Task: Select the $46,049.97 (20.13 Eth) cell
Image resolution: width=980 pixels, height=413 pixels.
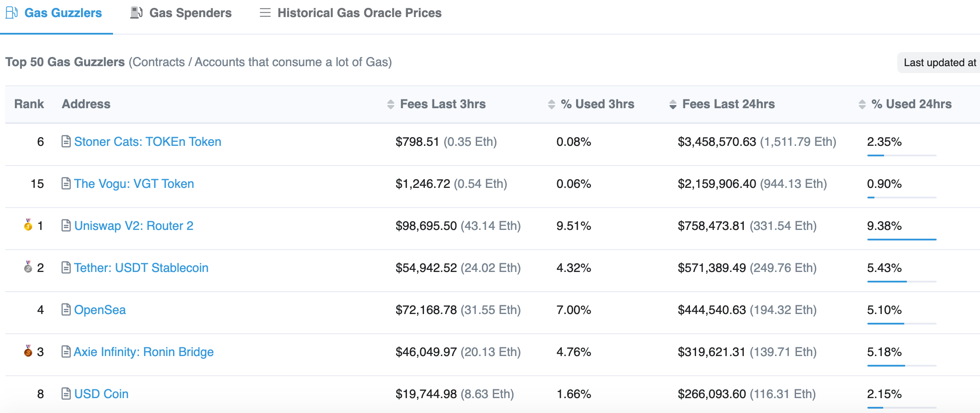Action: 458,352
